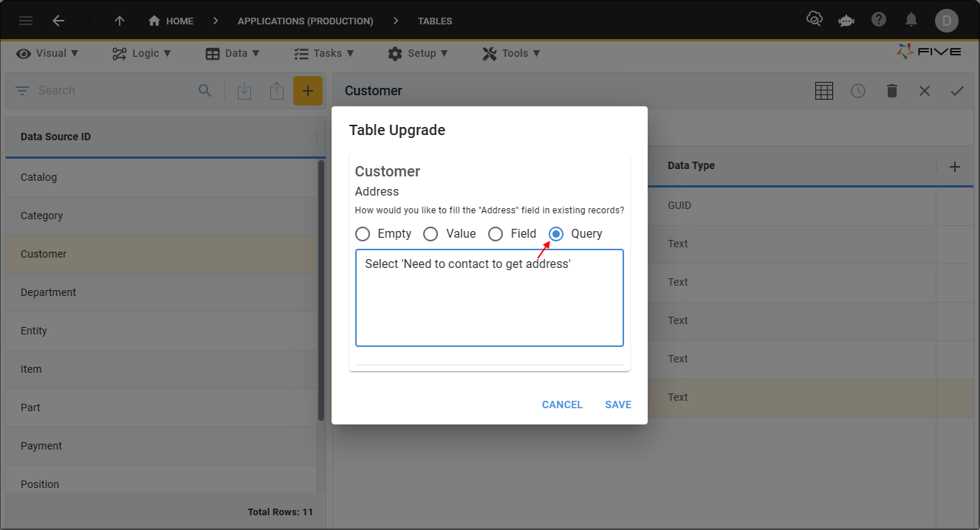Viewport: 980px width, 530px height.
Task: Click the trash delete icon
Action: pos(892,91)
